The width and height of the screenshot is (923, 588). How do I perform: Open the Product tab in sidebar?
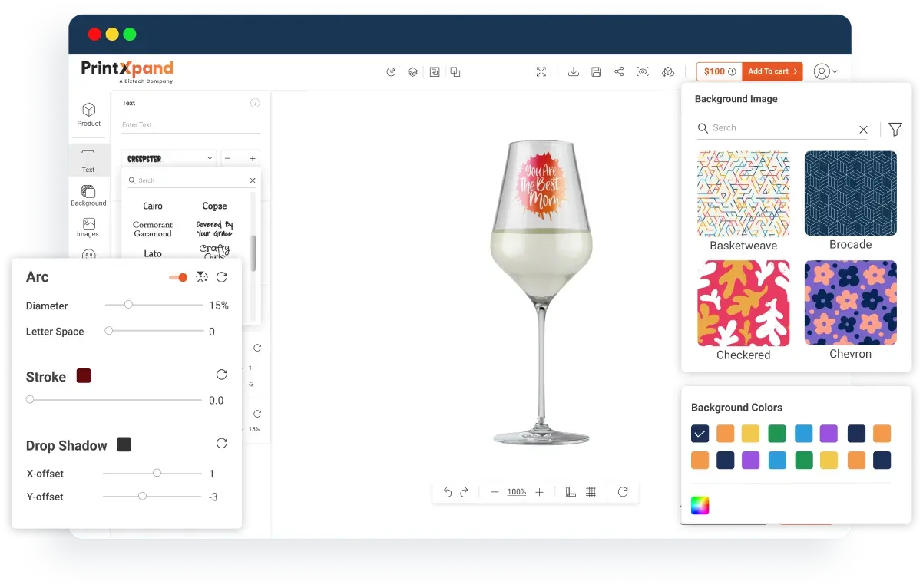tap(89, 114)
